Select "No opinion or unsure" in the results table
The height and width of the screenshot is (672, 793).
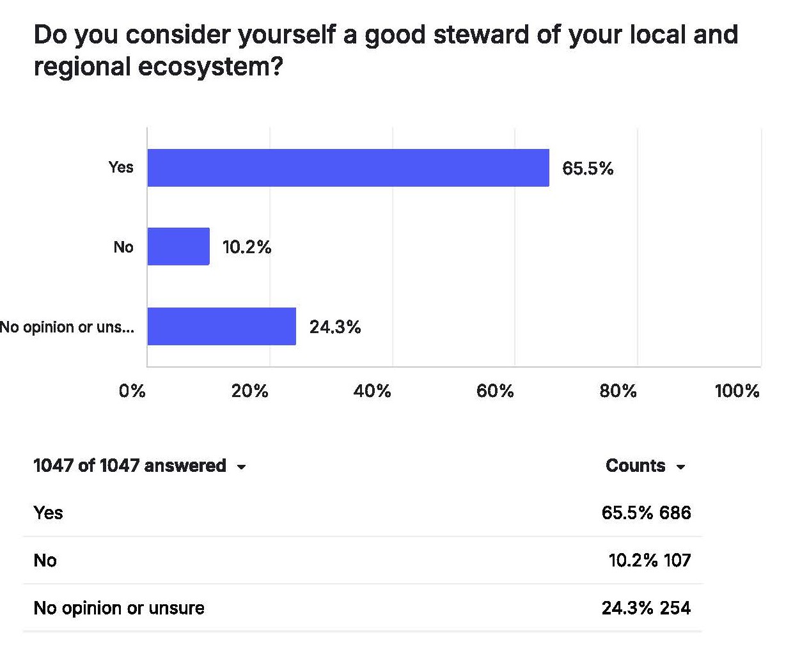119,608
